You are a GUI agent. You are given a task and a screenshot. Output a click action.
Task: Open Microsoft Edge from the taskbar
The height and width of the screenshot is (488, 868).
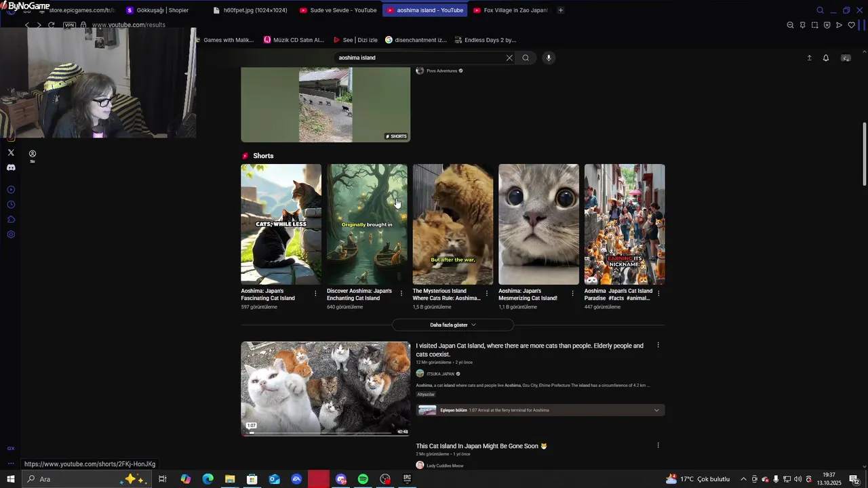(208, 479)
